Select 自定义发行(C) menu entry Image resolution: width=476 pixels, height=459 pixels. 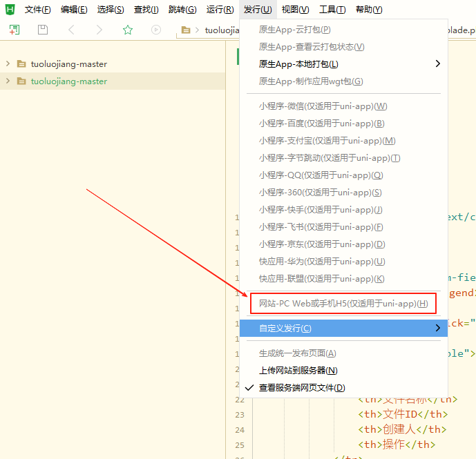(343, 329)
